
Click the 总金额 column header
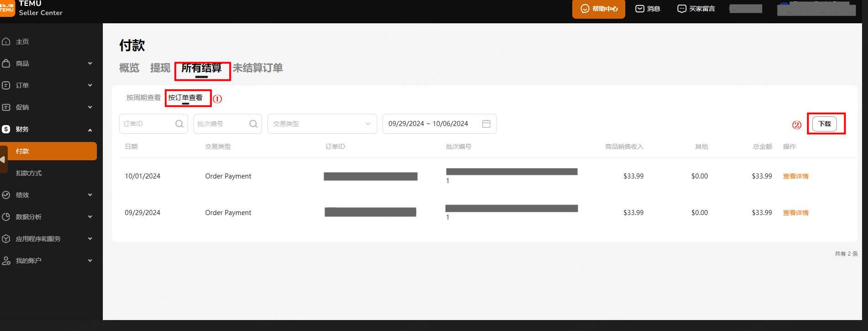tap(762, 147)
